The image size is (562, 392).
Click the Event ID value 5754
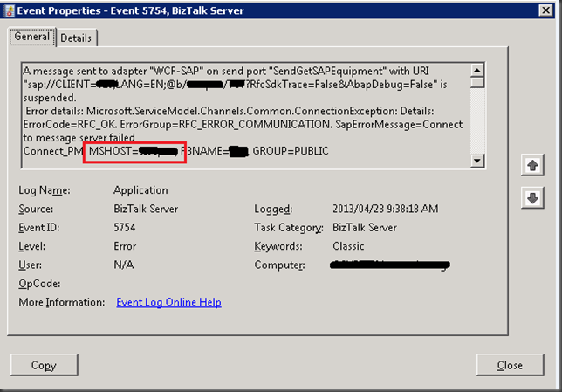pyautogui.click(x=125, y=227)
